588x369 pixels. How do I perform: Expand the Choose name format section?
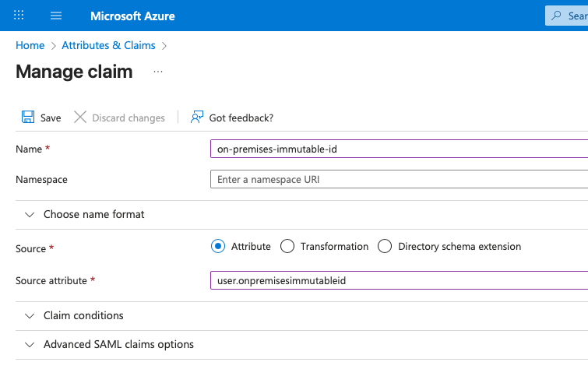[30, 214]
